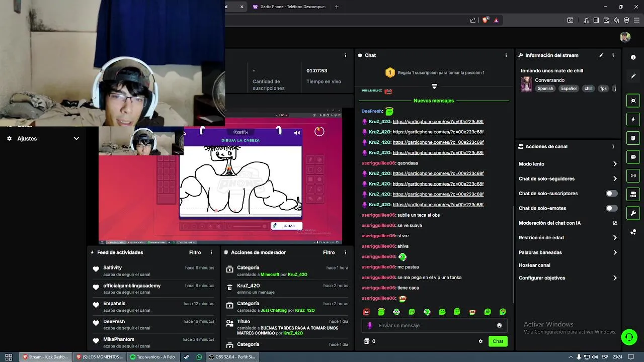Image resolution: width=644 pixels, height=362 pixels.
Task: Toggle the browser sidebar panel icon
Action: [x=596, y=20]
